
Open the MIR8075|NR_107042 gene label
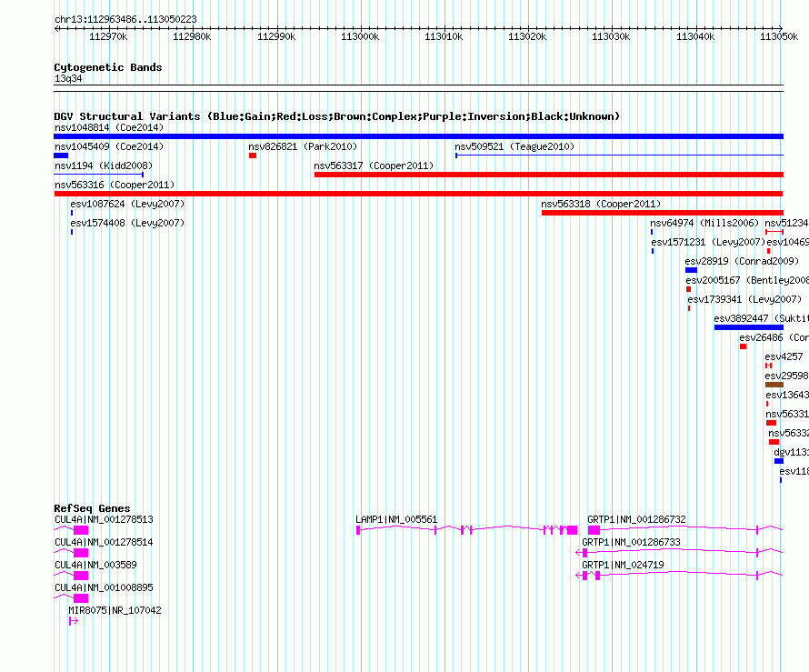click(115, 610)
